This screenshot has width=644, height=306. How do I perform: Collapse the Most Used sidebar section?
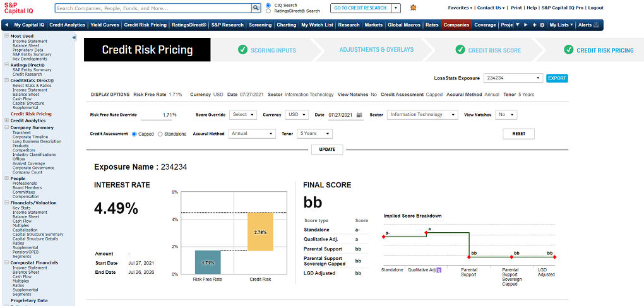click(x=6, y=36)
